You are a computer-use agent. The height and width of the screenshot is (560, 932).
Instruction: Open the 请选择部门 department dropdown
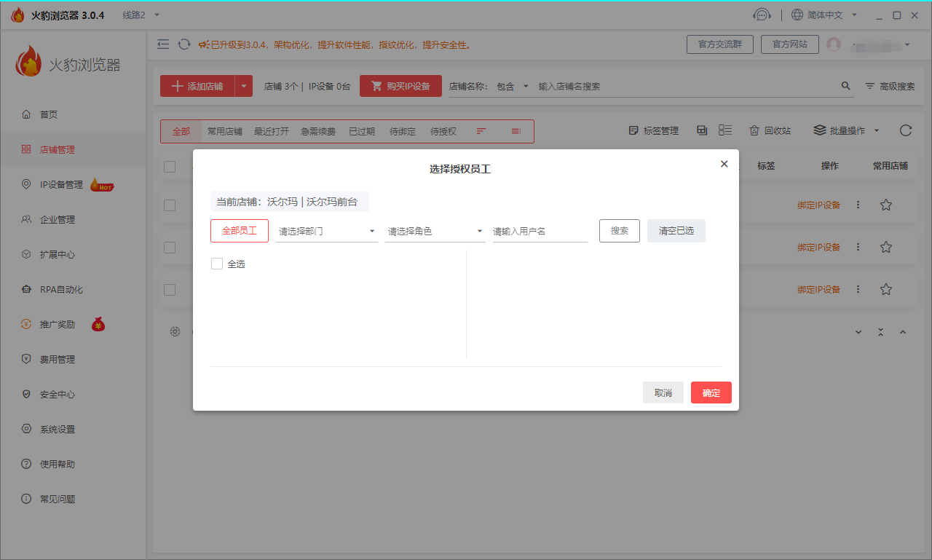[326, 232]
